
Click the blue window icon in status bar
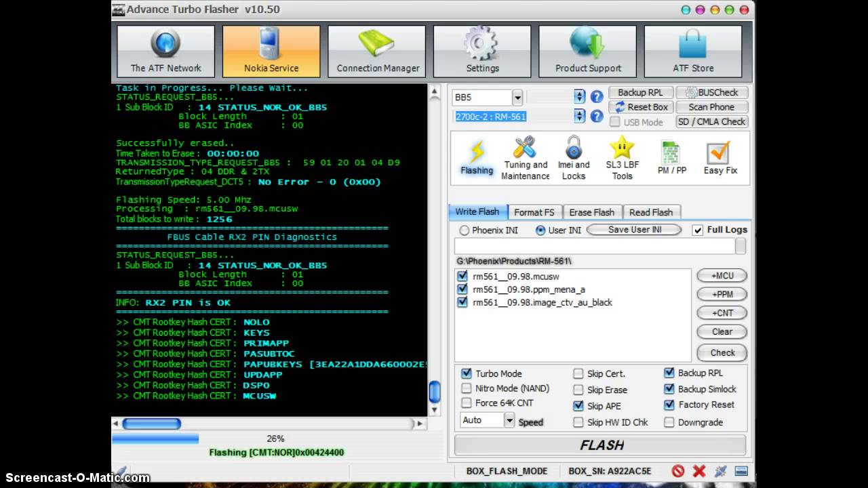(741, 471)
